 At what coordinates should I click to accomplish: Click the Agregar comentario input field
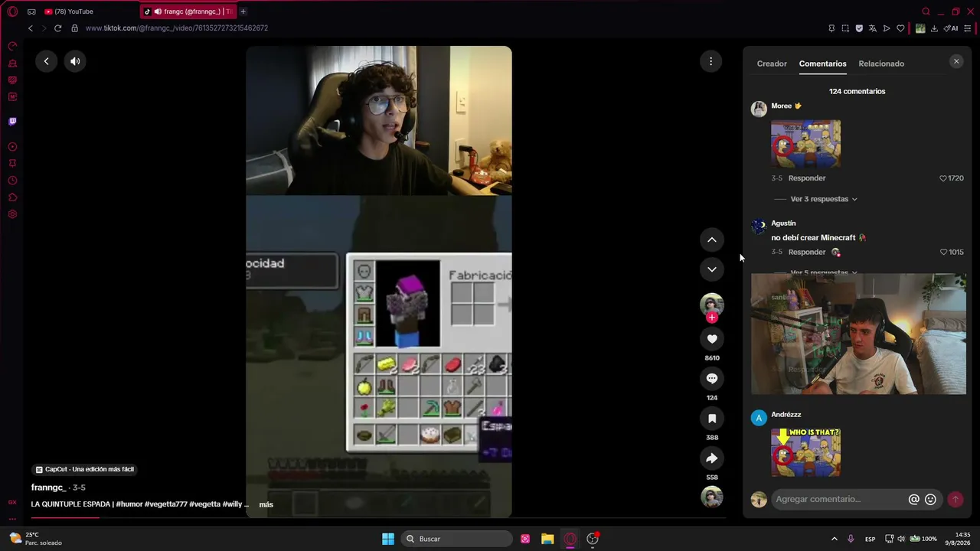840,499
